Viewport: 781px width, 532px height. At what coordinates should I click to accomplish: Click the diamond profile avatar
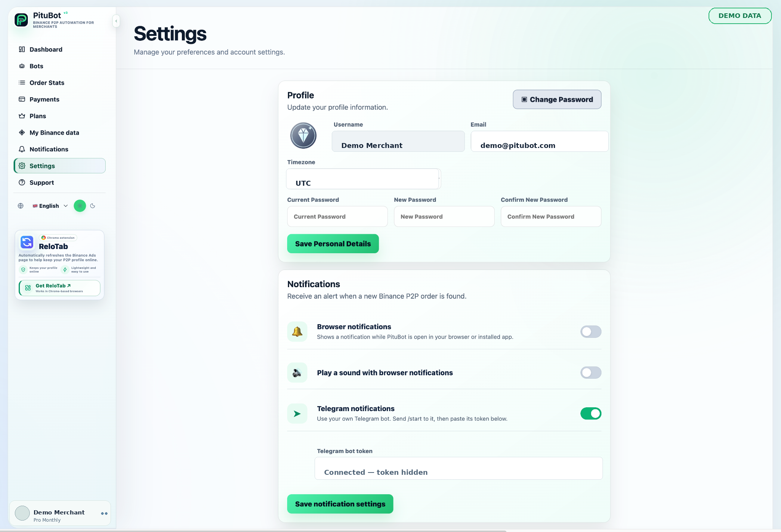click(303, 136)
